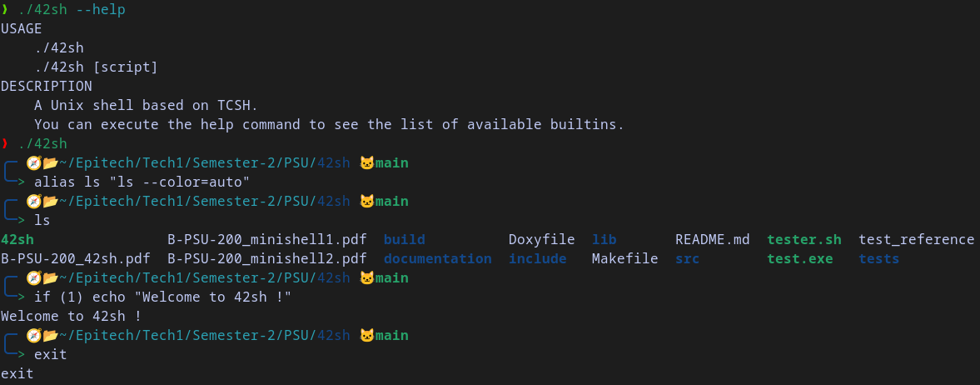Click the open folder emoji above the "if (1) echo" command

(51, 278)
